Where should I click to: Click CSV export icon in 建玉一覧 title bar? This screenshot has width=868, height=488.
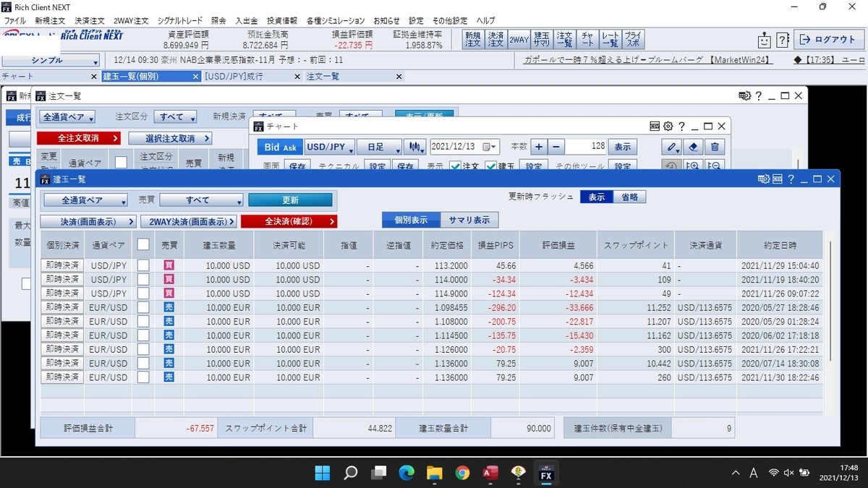(778, 179)
